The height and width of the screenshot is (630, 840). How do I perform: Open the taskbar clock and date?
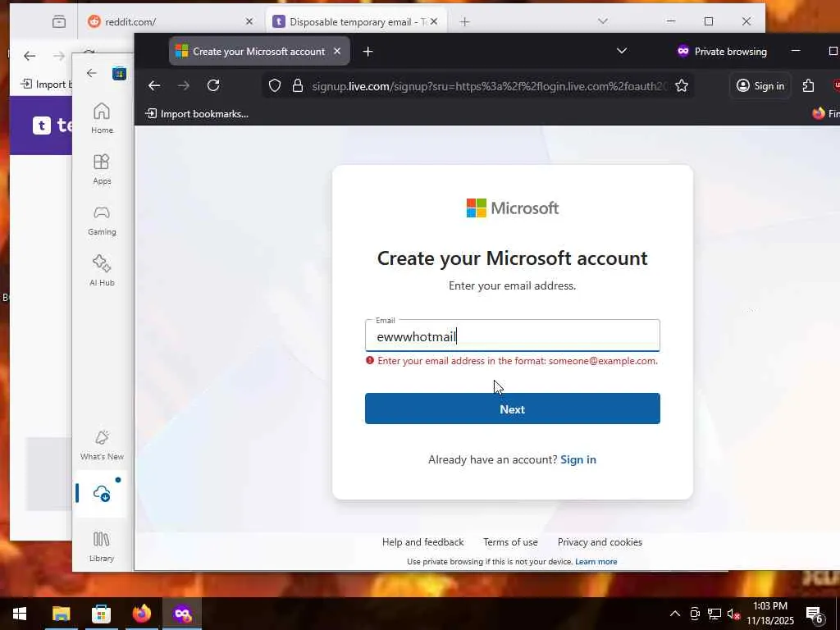[x=769, y=614]
